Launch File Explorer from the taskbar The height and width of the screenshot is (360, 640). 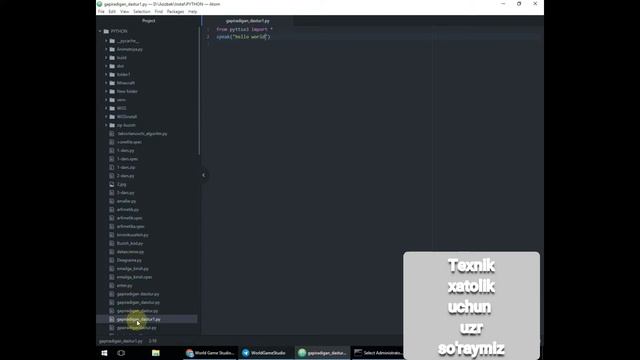tap(156, 353)
